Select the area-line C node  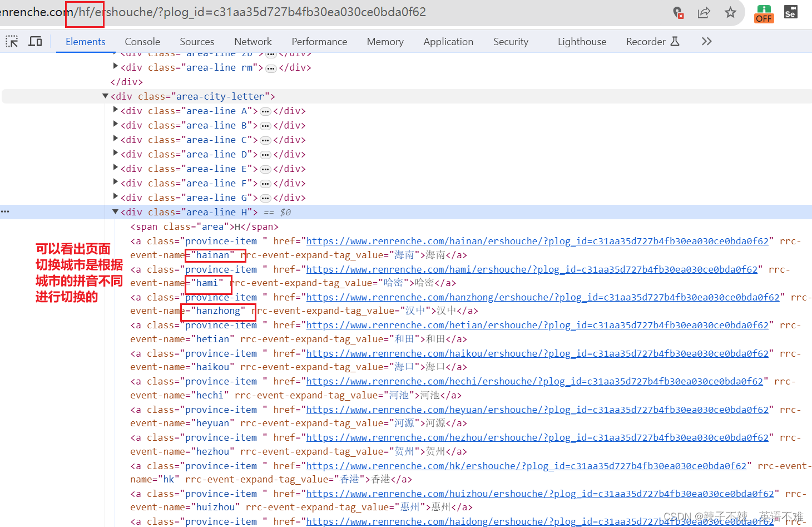213,140
